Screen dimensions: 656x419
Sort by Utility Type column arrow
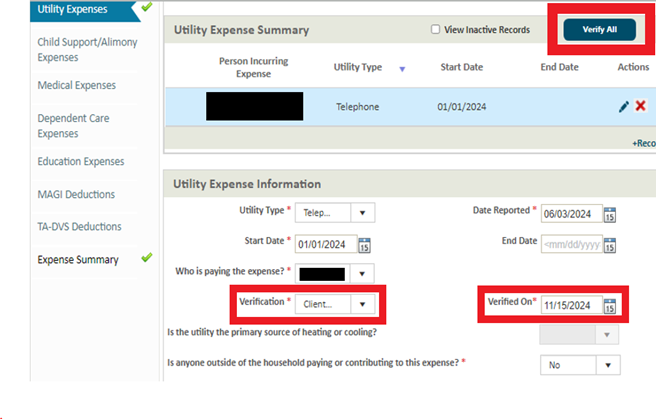coord(402,69)
